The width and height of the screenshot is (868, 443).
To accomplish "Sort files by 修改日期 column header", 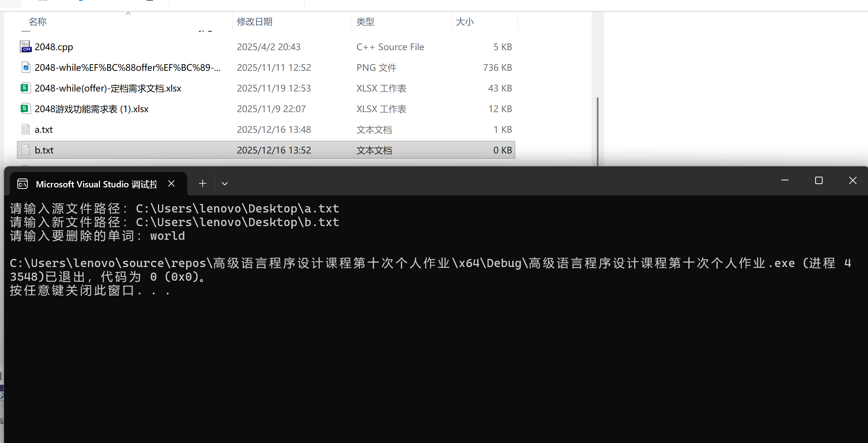I will pyautogui.click(x=255, y=22).
